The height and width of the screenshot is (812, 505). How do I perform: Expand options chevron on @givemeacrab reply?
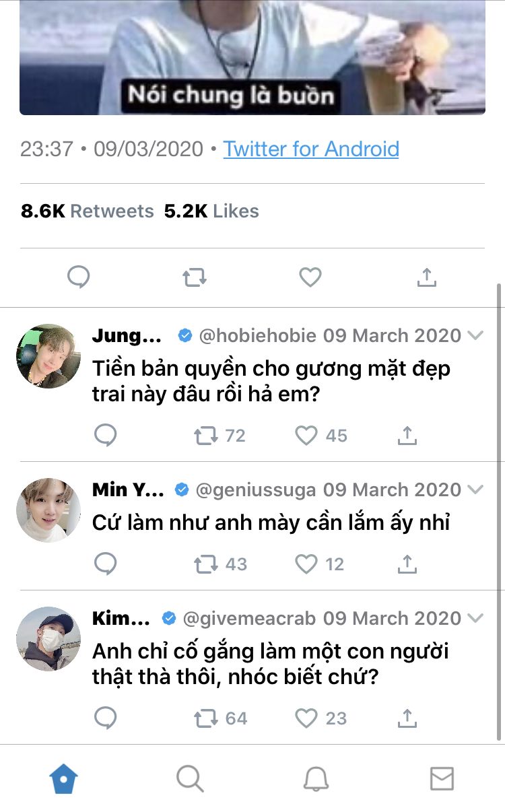tap(476, 618)
